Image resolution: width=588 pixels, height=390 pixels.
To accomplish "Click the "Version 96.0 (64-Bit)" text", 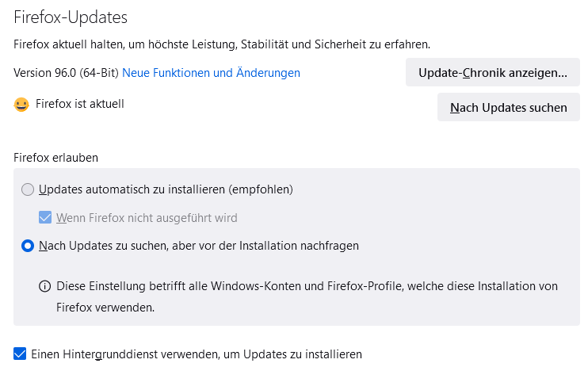I will point(66,73).
